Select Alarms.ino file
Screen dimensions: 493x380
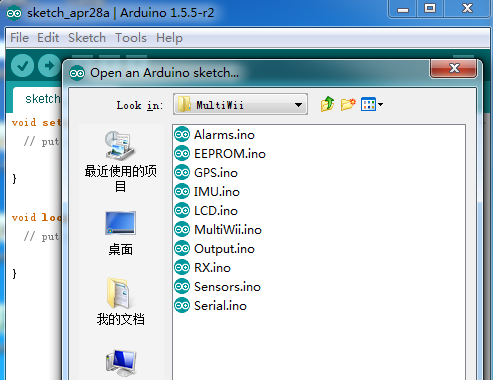coord(214,135)
